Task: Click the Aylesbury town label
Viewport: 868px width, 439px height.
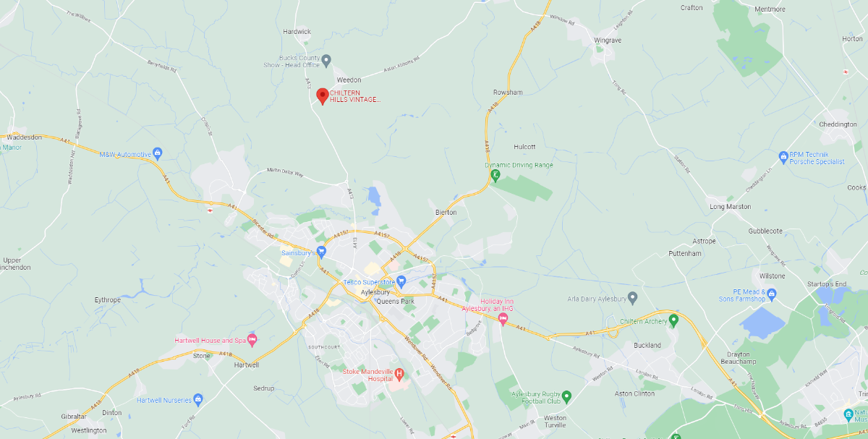Action: point(375,292)
